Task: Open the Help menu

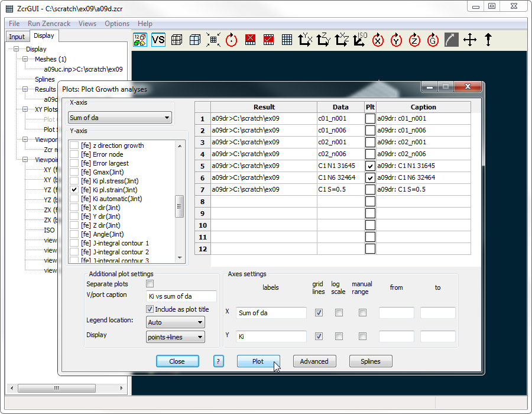Action: (145, 24)
